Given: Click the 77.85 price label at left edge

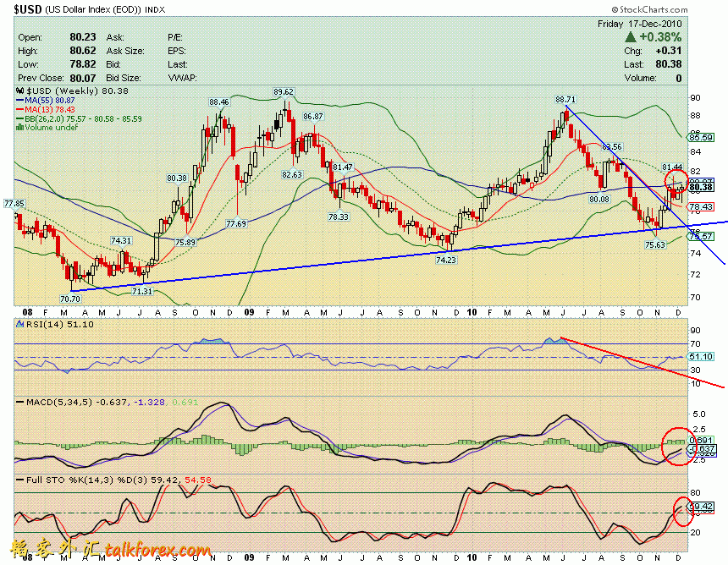Looking at the screenshot, I should (x=14, y=204).
